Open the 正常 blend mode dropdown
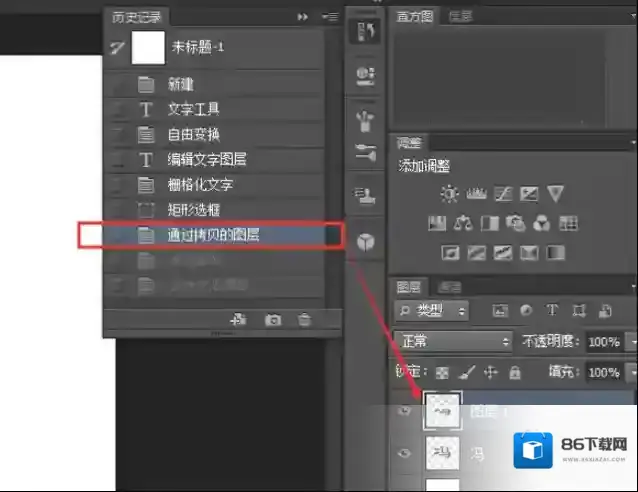 [x=453, y=342]
